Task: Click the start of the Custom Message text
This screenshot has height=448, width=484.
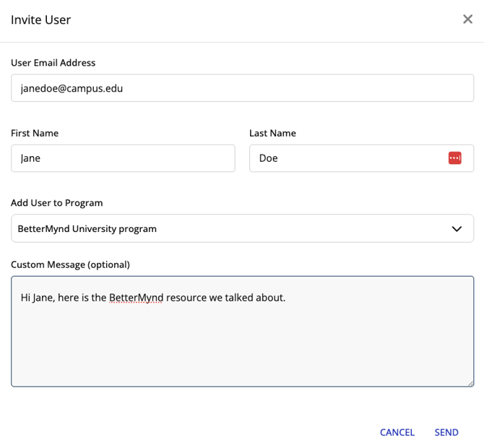Action: click(22, 298)
